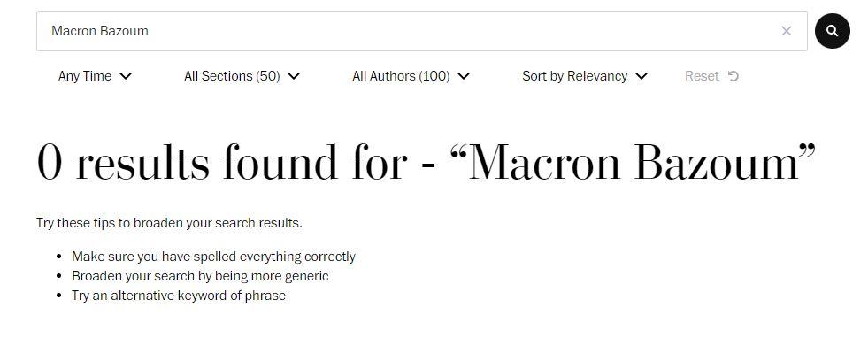The width and height of the screenshot is (868, 338).
Task: Expand the chevron next to Sort by Relevancy
Action: click(641, 76)
